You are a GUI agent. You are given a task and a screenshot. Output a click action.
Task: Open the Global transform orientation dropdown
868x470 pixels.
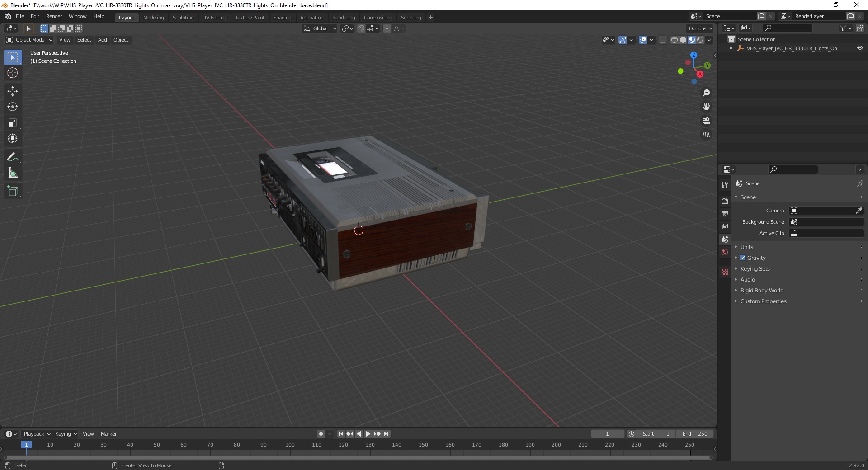click(x=320, y=28)
